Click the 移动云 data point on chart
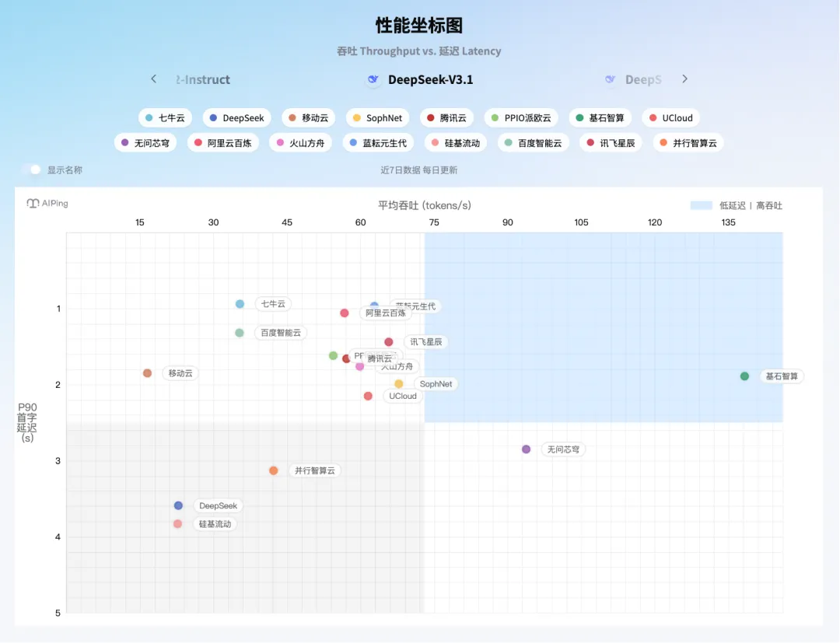This screenshot has height=643, width=840. tap(147, 373)
